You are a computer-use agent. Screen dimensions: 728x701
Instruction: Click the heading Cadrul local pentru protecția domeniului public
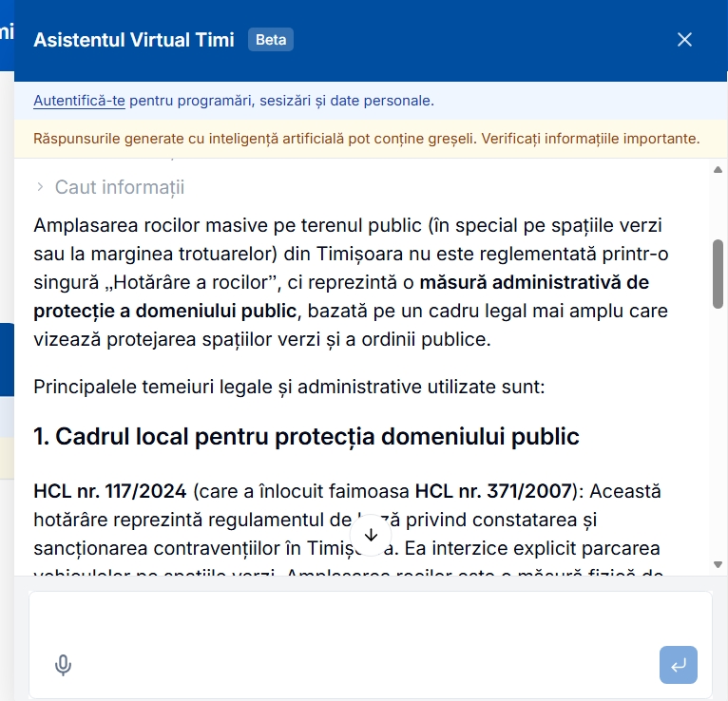point(306,436)
